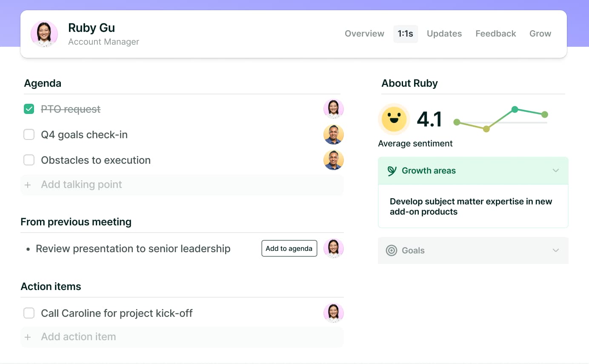Image resolution: width=589 pixels, height=364 pixels.
Task: Click the avatar beside Obstacles to execution
Action: pyautogui.click(x=333, y=160)
